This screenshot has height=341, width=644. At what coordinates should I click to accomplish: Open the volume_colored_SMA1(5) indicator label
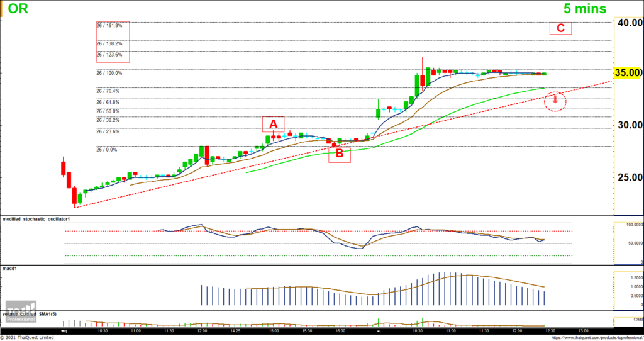[x=30, y=313]
